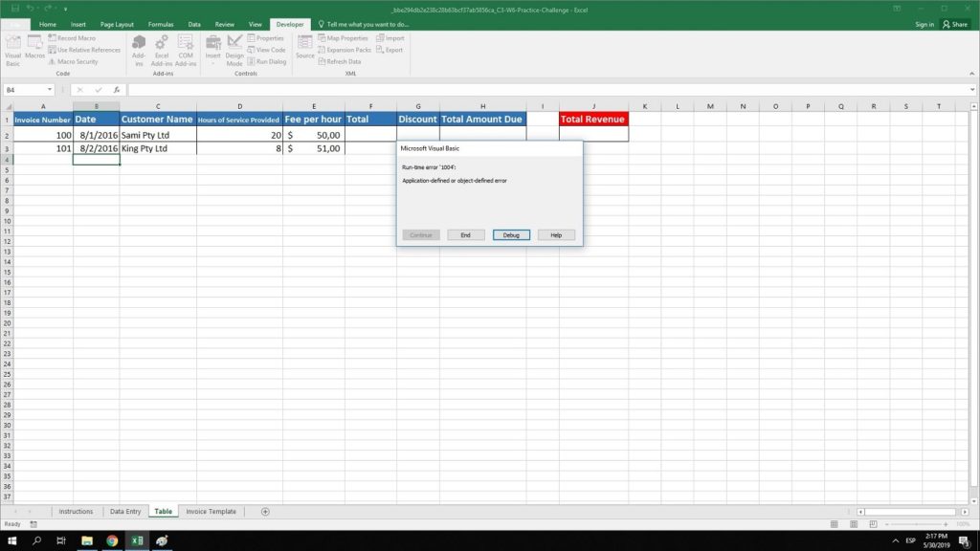This screenshot has height=551, width=980.
Task: Click the Excel icon in the taskbar
Action: (x=135, y=540)
